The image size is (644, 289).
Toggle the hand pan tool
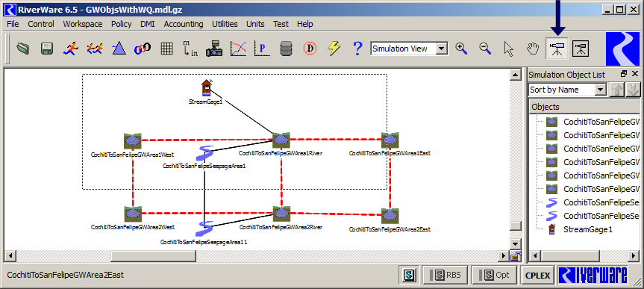pyautogui.click(x=533, y=49)
